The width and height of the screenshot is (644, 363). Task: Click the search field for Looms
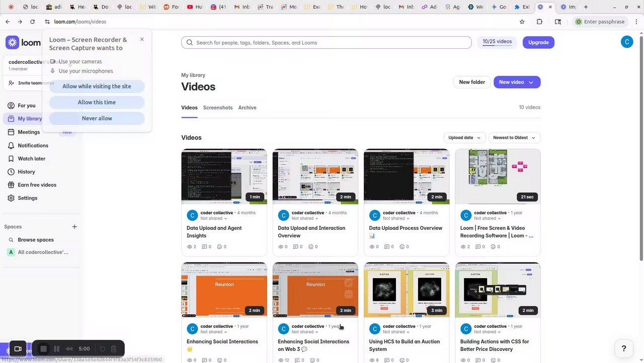point(327,43)
